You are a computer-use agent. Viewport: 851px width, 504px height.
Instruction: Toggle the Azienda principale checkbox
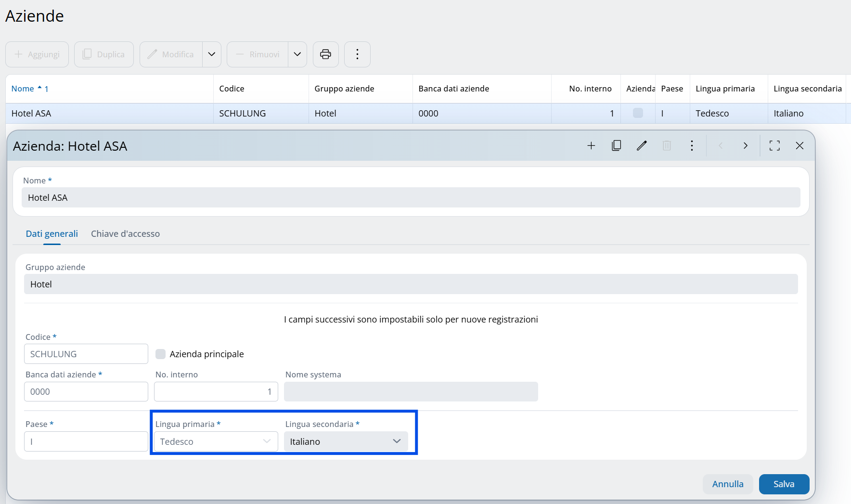pyautogui.click(x=161, y=354)
